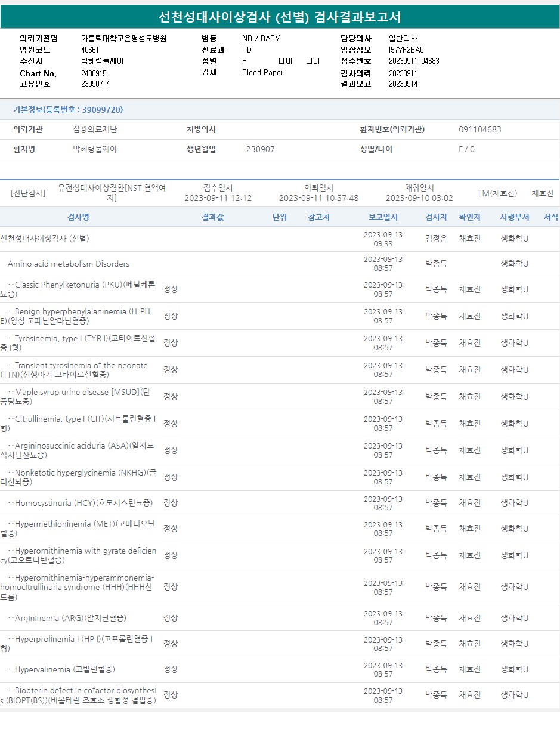Select the Amino acid metabolism Disorders row
560x741 pixels.
tap(280, 264)
